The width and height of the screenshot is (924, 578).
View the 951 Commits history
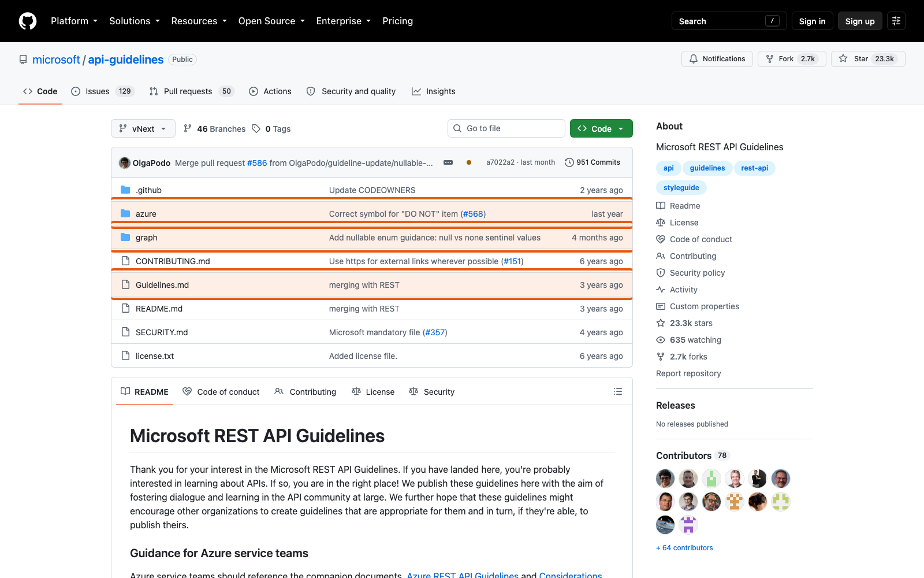pyautogui.click(x=592, y=162)
